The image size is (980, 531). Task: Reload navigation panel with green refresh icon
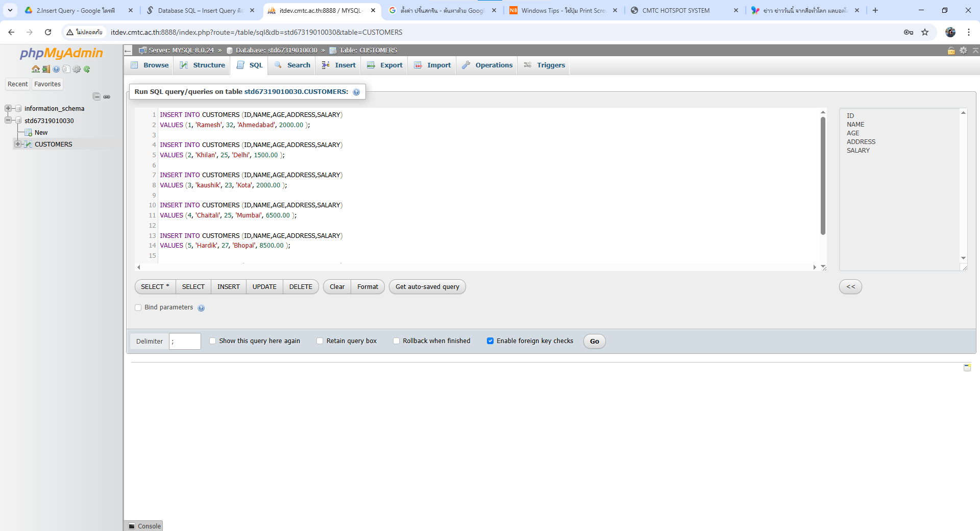(x=87, y=69)
